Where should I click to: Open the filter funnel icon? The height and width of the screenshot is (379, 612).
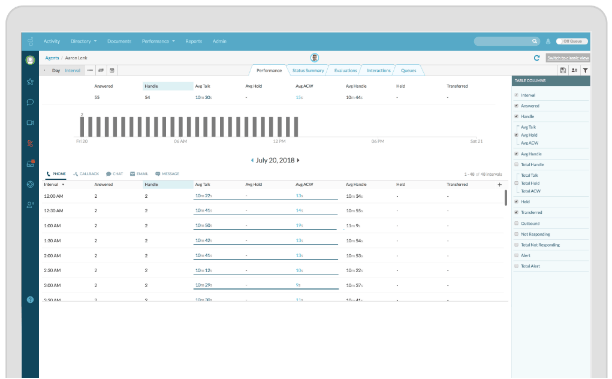[x=585, y=70]
